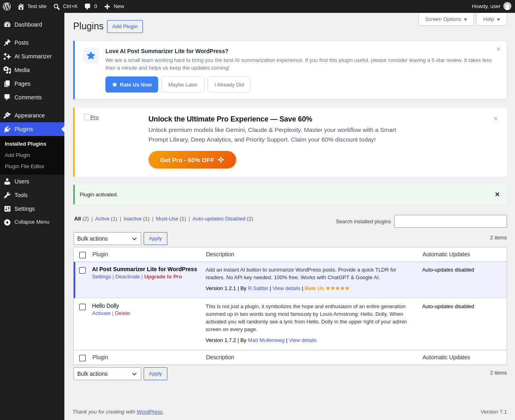Image resolution: width=515 pixels, height=420 pixels.
Task: Open Appearance paintbrush icon in sidebar
Action: coord(7,115)
